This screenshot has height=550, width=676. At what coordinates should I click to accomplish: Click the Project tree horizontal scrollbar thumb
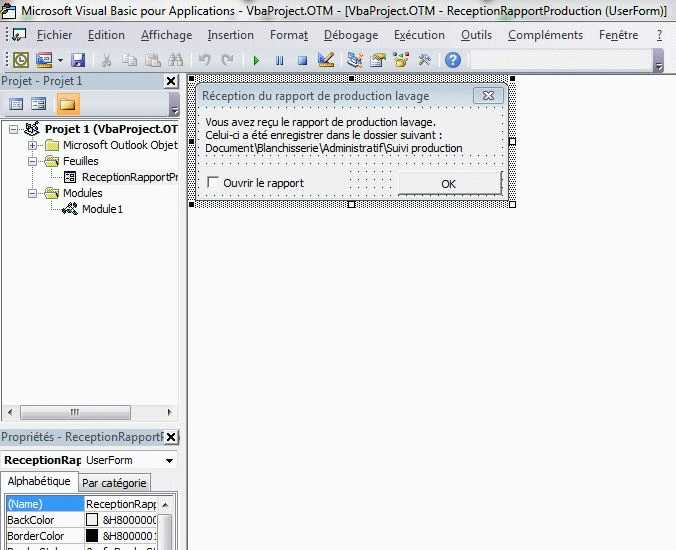[x=75, y=412]
